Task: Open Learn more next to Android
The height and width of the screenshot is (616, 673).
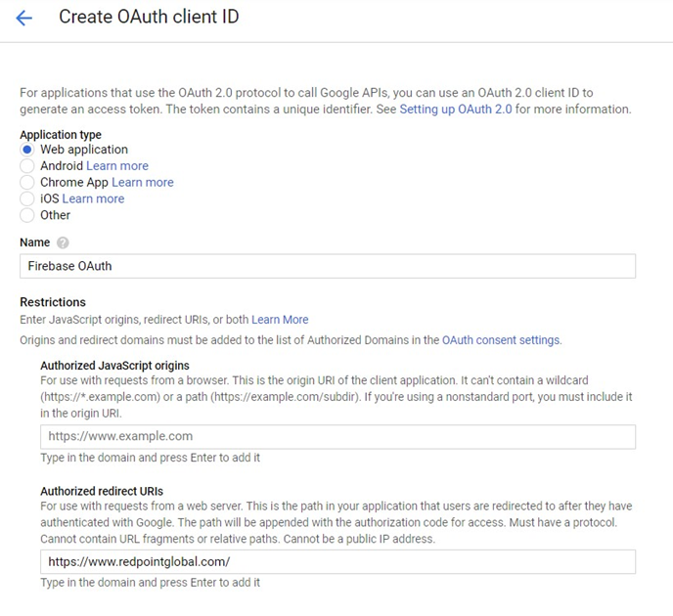Action: 117,166
